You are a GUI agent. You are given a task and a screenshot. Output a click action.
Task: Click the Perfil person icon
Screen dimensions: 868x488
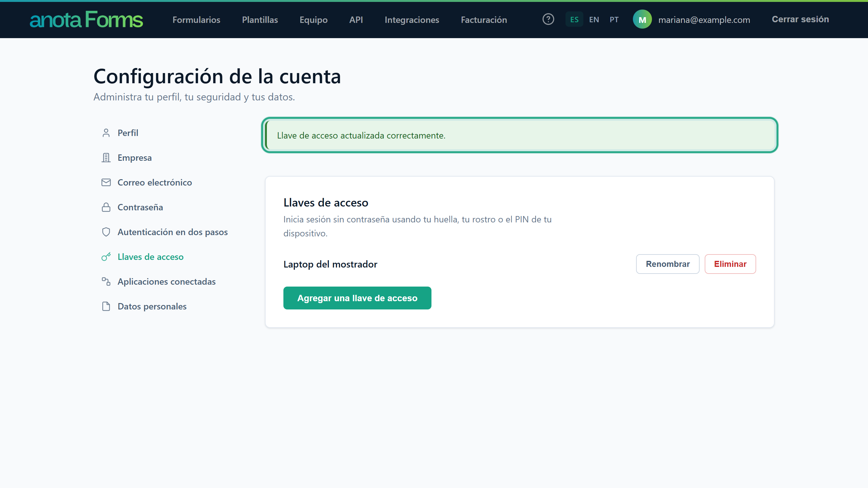click(106, 133)
